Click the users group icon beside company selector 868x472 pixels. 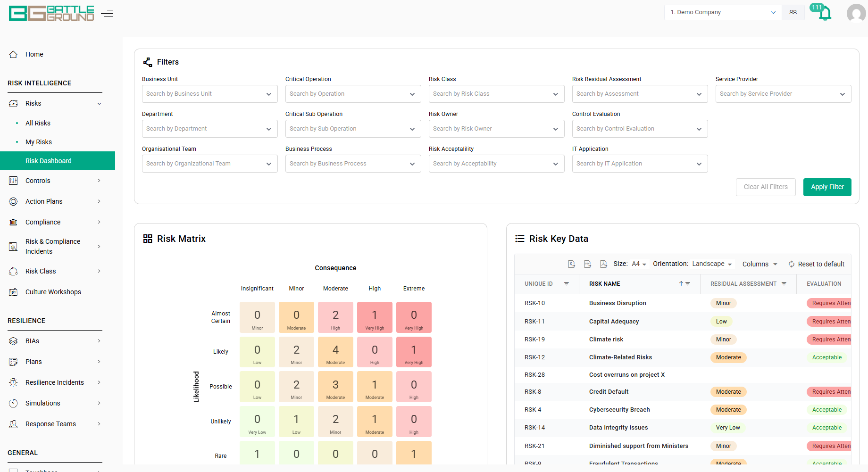click(x=793, y=12)
